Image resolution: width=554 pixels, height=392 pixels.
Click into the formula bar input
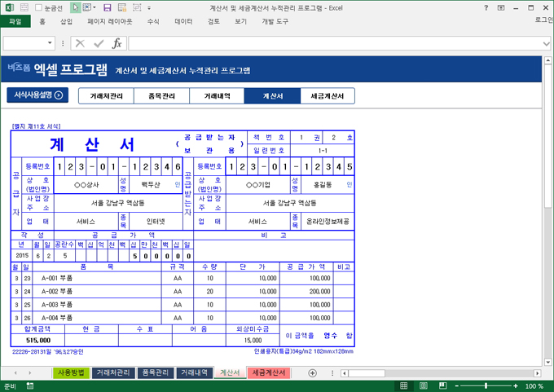[x=335, y=43]
